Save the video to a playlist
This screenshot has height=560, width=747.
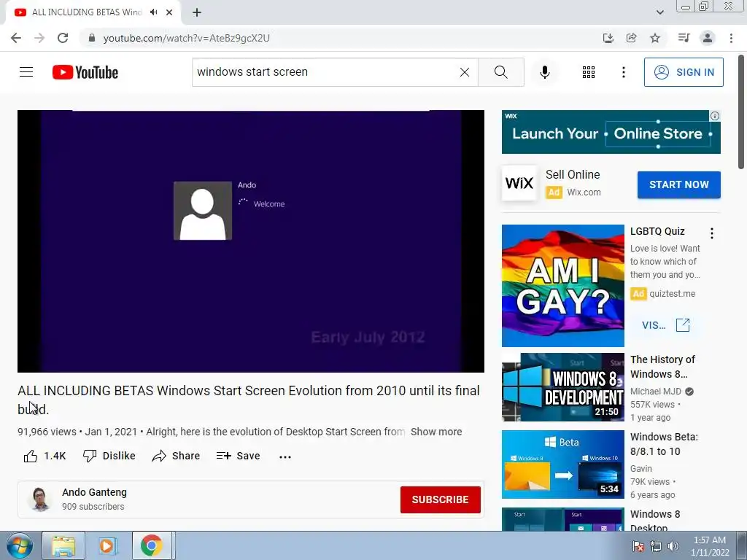(x=239, y=456)
